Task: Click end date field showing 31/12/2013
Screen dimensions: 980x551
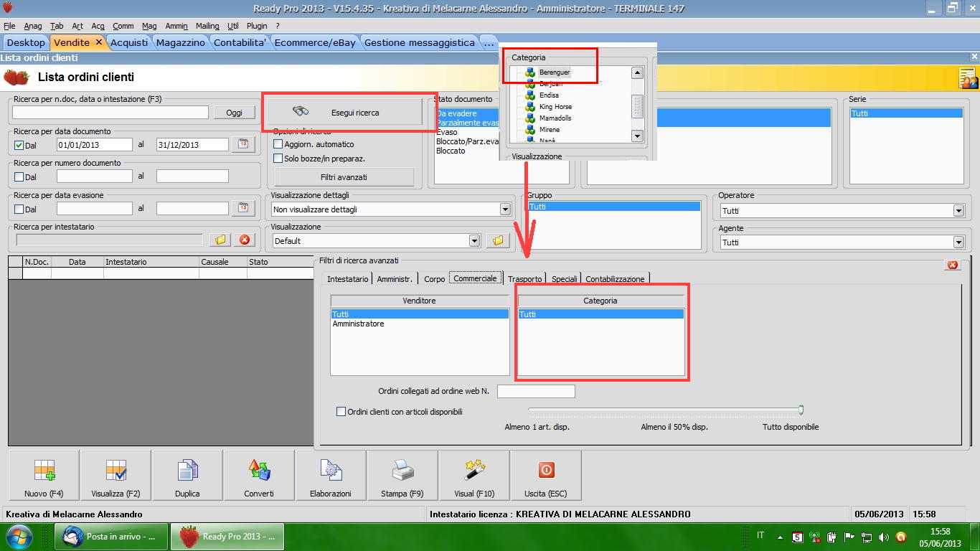Action: (192, 144)
